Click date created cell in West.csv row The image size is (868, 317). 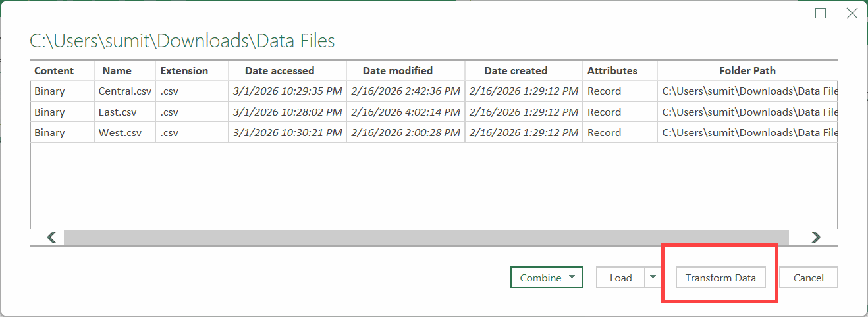click(524, 132)
